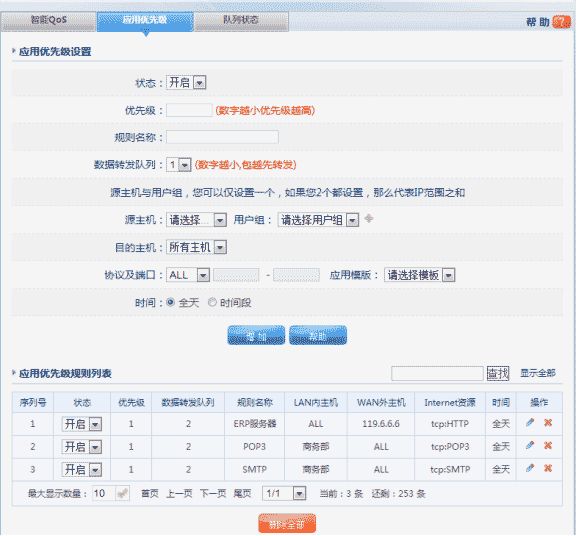Click the tcp:POP3 resource cell
Screen dimensions: 577x536
pos(450,447)
